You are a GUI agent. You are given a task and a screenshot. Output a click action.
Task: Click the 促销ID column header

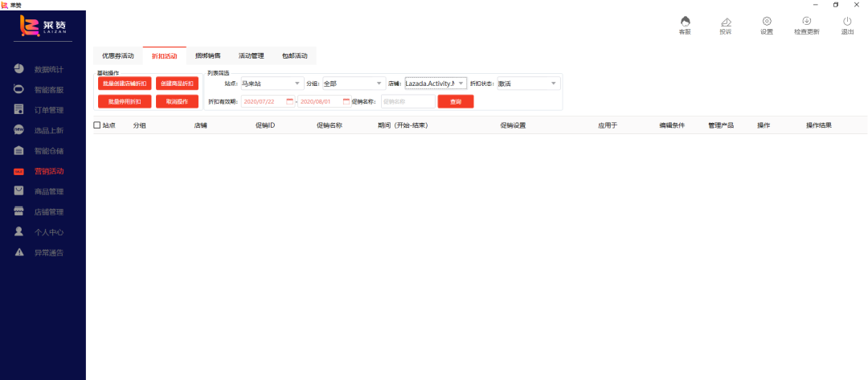point(265,125)
